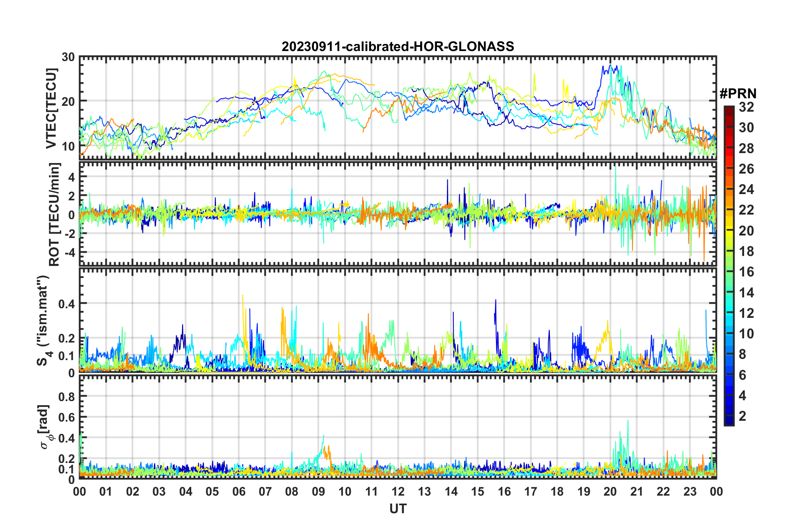Select the "06" hour tick on UT axis
Image resolution: width=796 pixels, height=532 pixels.
(x=239, y=491)
